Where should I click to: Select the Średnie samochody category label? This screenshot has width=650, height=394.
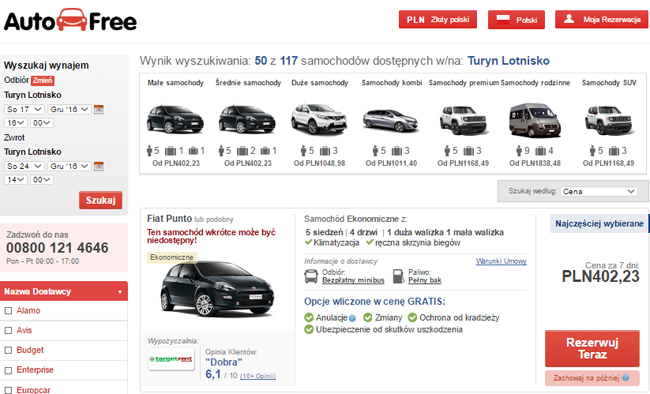[x=248, y=83]
